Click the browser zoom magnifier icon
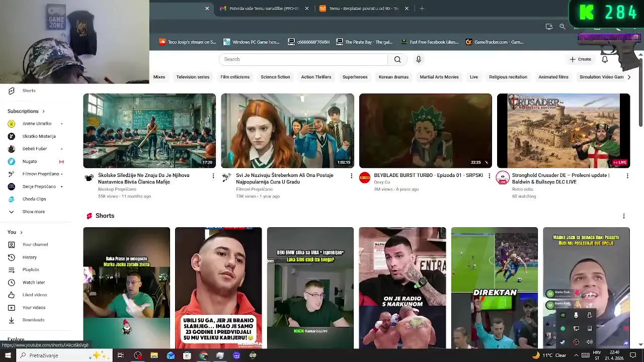The height and width of the screenshot is (362, 644). click(x=562, y=27)
